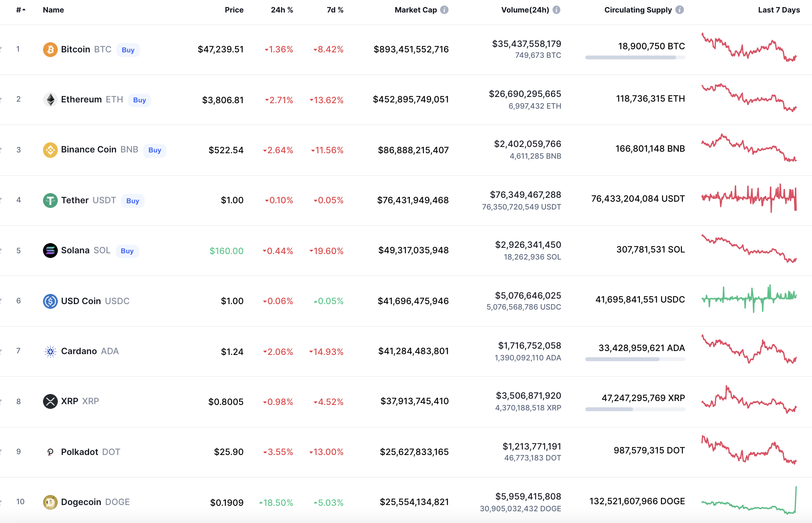Viewport: 812px width, 523px height.
Task: Open Cardano 7-day sparkline chart
Action: coord(749,349)
